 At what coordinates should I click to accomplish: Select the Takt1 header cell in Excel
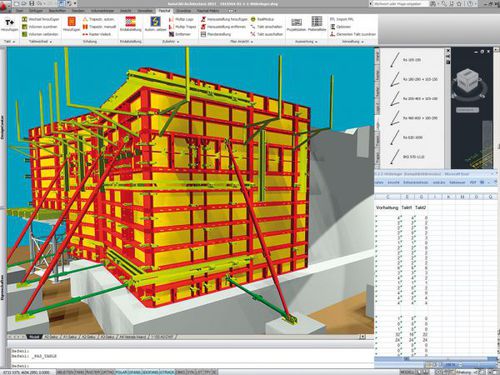[406, 207]
